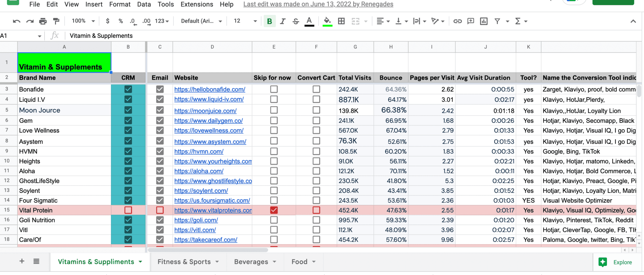
Task: Uncheck Skip for now for Vital Protein
Action: coord(274,210)
